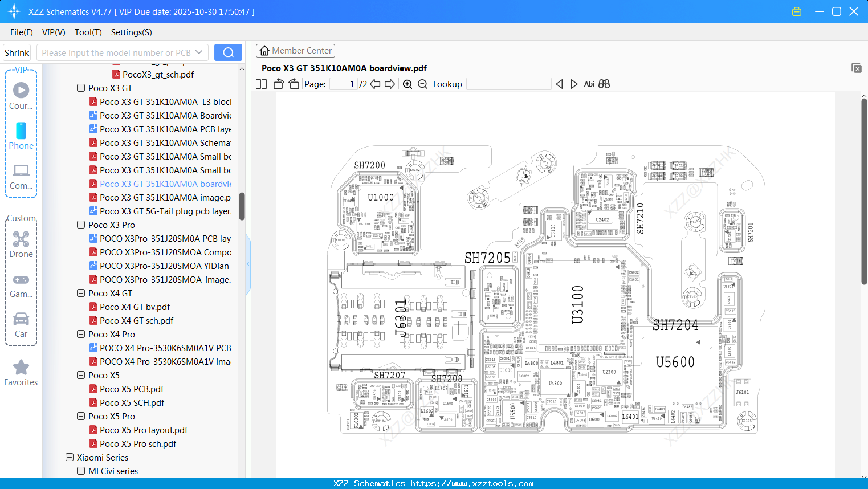This screenshot has height=489, width=868.
Task: Click the search magnifier button
Action: click(228, 52)
